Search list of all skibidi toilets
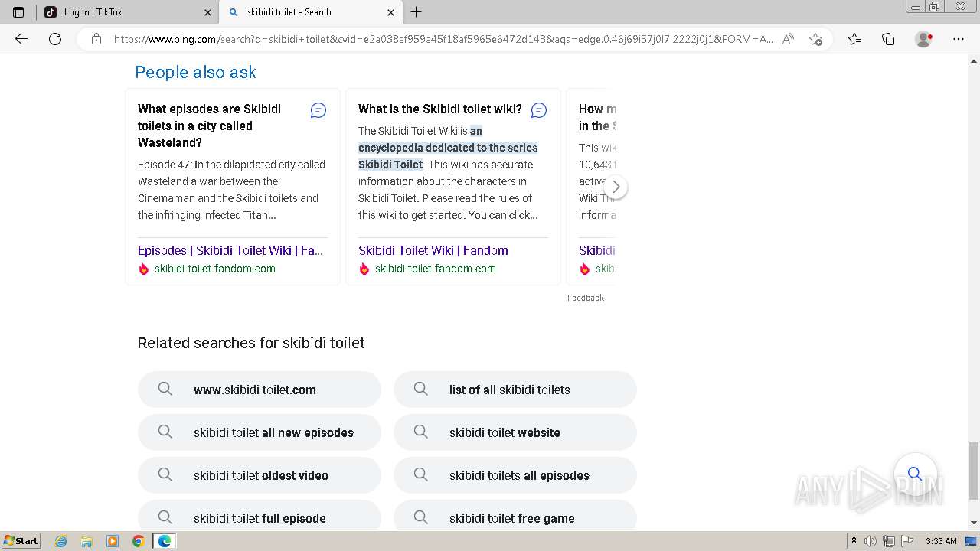980x551 pixels. pos(515,390)
